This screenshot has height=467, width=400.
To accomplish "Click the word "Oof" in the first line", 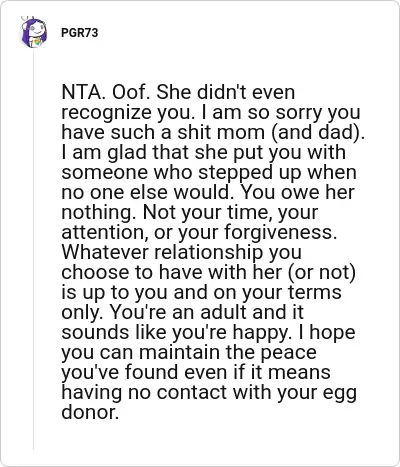I will coord(130,92).
